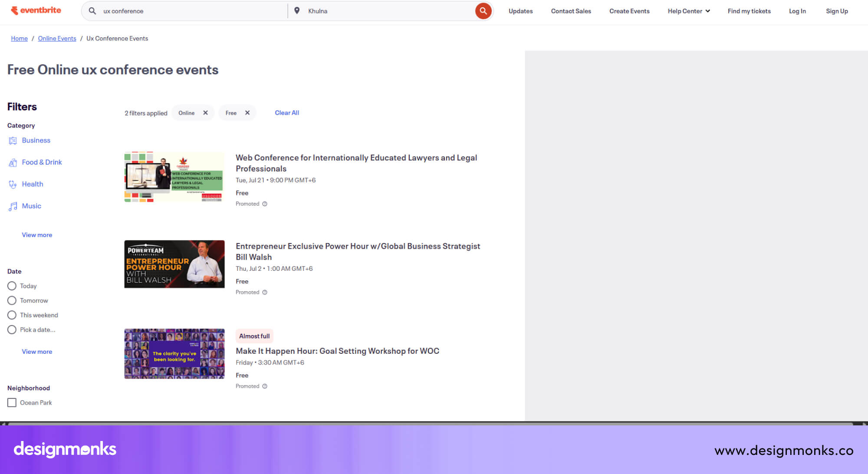868x474 pixels.
Task: Remove the Online filter chip
Action: 205,113
